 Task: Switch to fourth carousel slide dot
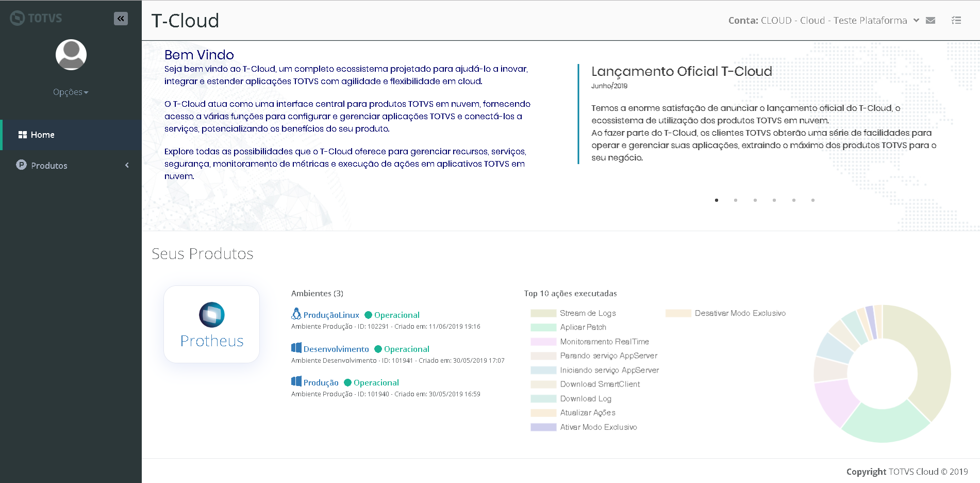(774, 200)
